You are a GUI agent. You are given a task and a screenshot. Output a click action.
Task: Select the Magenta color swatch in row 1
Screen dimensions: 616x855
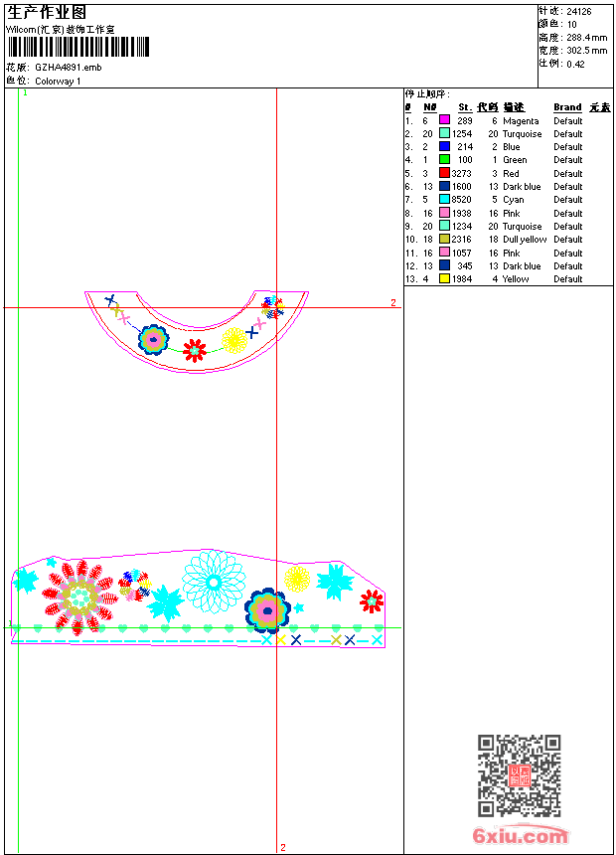(x=444, y=120)
